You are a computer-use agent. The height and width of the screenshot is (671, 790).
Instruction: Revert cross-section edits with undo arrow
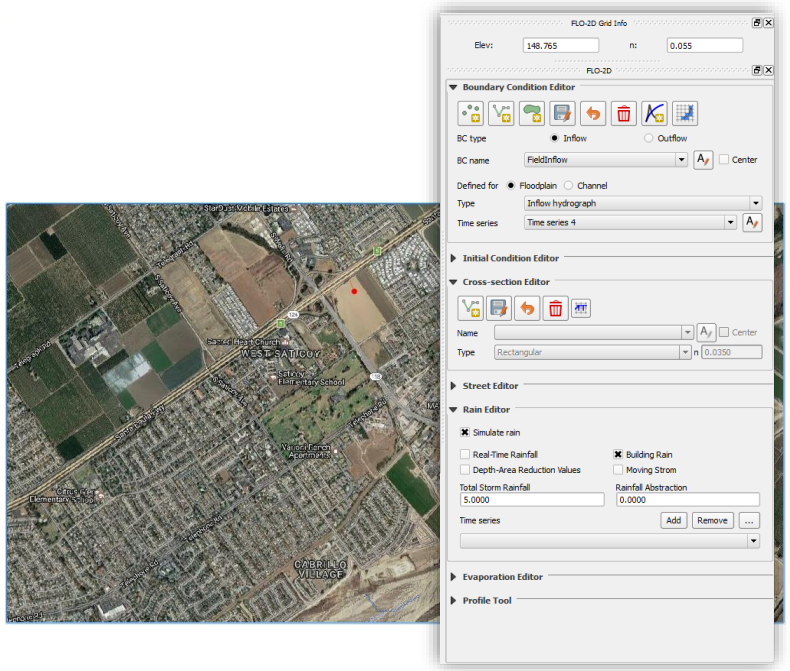tap(526, 308)
